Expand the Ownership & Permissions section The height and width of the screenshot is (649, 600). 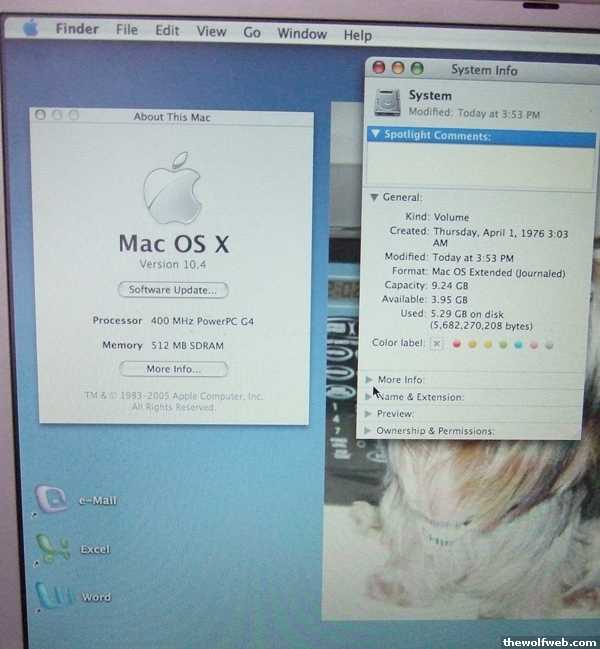pyautogui.click(x=369, y=431)
